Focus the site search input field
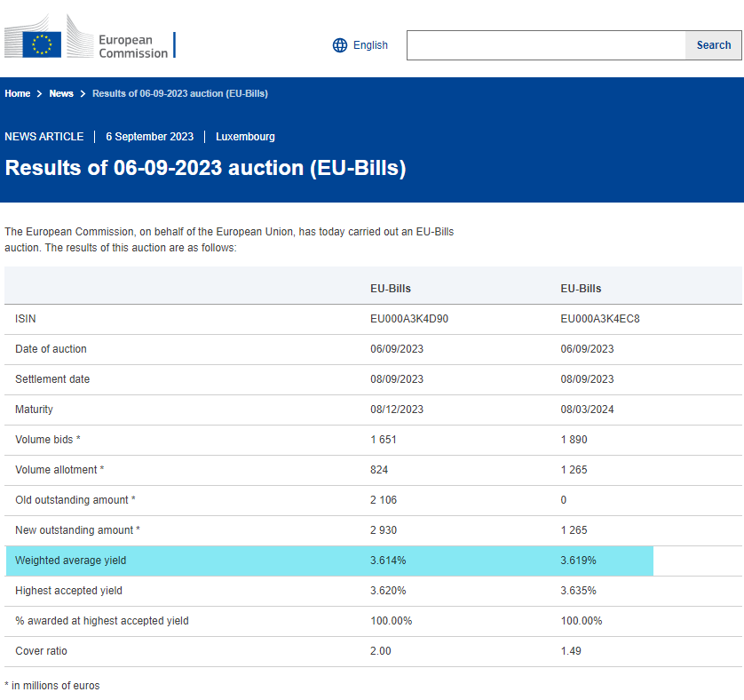 click(546, 45)
